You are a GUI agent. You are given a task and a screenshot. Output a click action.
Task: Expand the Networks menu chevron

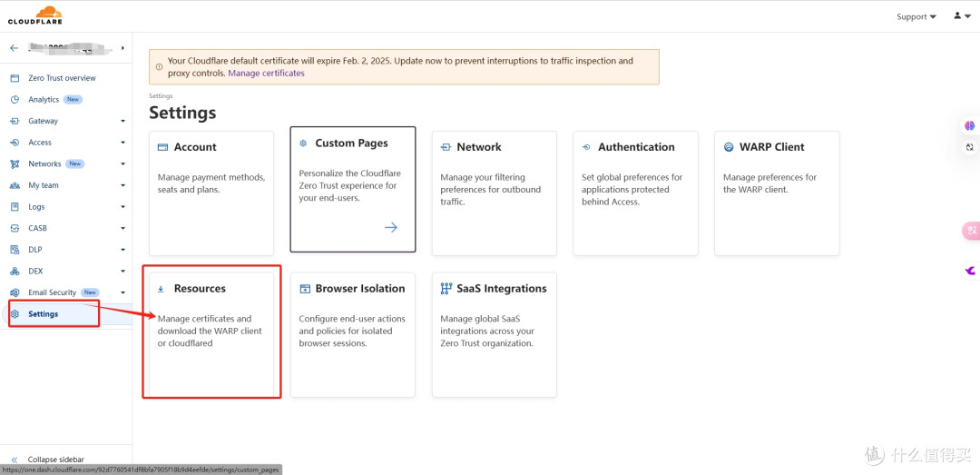pyautogui.click(x=123, y=164)
